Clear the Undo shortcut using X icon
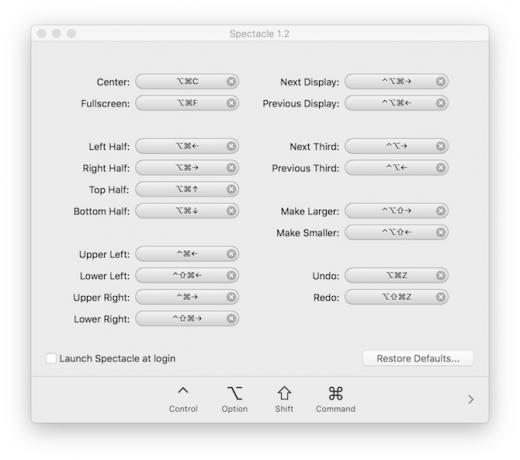 coord(440,275)
